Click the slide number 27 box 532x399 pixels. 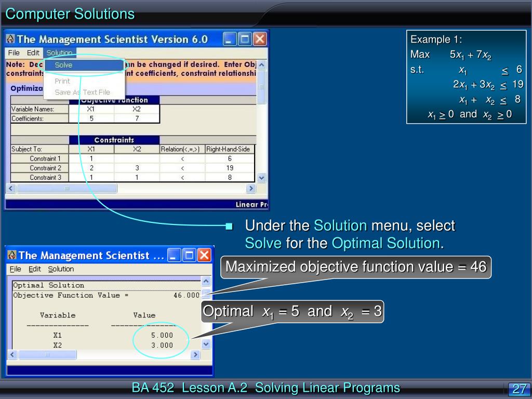click(x=519, y=389)
